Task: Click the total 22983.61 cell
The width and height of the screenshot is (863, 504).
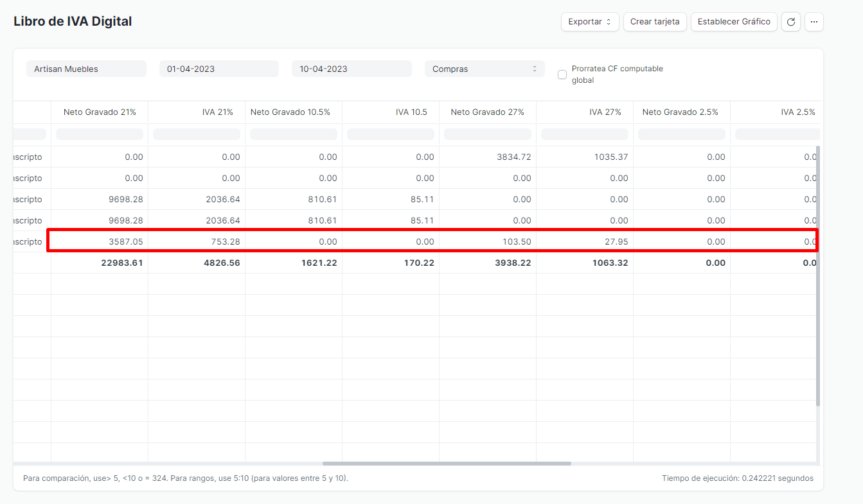Action: click(x=100, y=263)
